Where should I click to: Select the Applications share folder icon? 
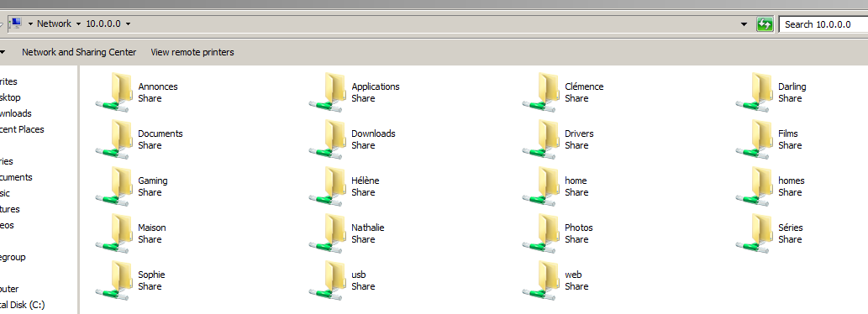tap(327, 92)
